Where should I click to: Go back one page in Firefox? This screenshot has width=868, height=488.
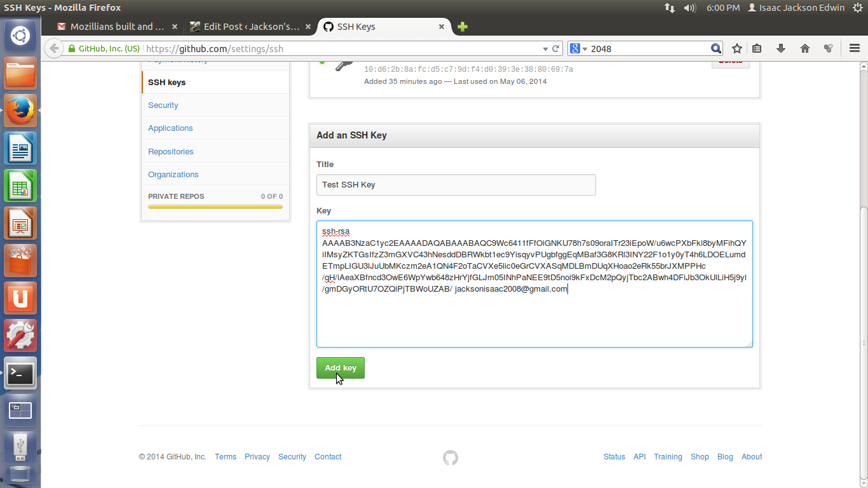click(55, 48)
